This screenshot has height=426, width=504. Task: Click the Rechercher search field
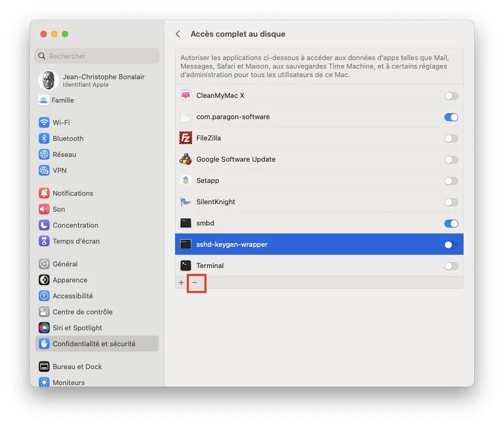pos(96,56)
